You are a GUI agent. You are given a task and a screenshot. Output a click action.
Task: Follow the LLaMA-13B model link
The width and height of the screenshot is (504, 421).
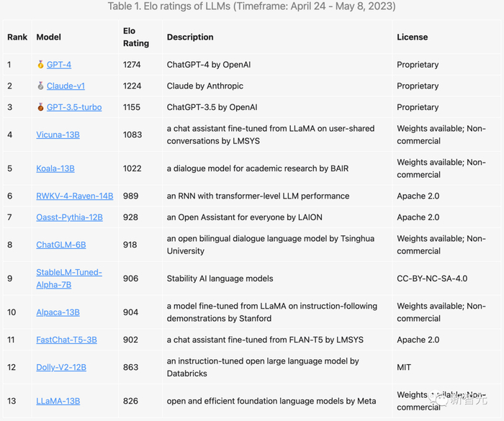pos(58,401)
